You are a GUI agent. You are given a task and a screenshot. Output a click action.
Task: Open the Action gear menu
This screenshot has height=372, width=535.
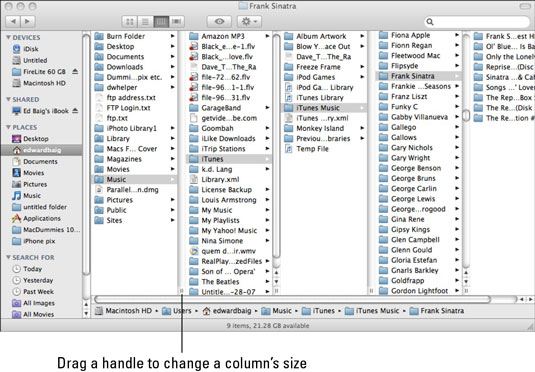(249, 22)
